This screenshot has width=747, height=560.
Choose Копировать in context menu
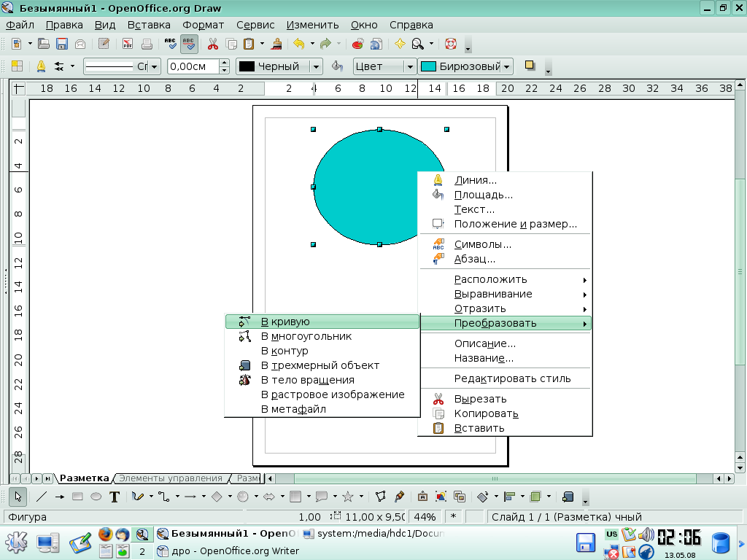(505, 414)
